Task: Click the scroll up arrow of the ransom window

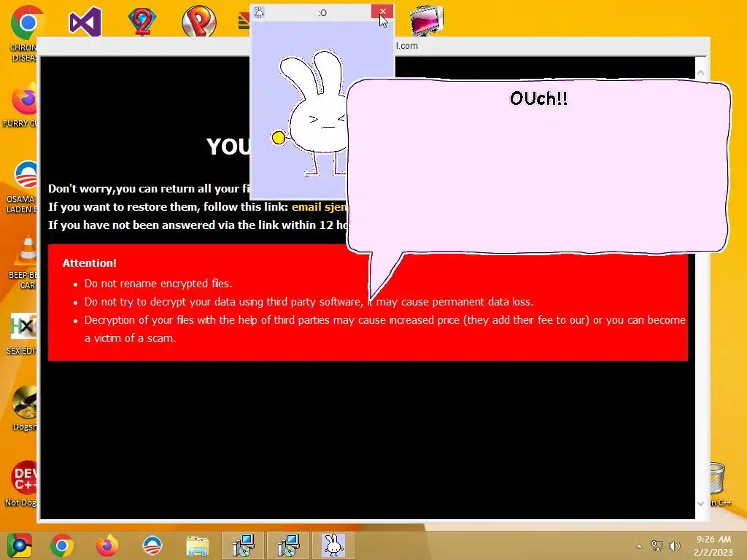Action: pyautogui.click(x=700, y=72)
